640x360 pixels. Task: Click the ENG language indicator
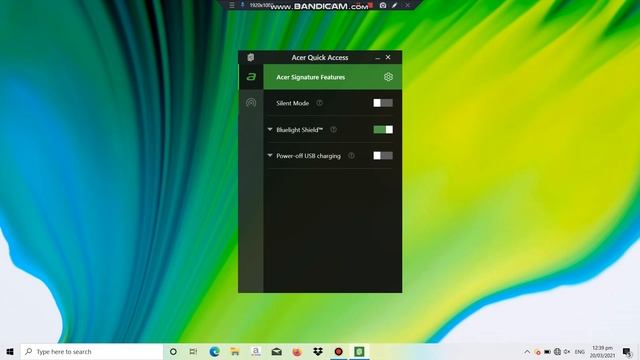click(580, 352)
